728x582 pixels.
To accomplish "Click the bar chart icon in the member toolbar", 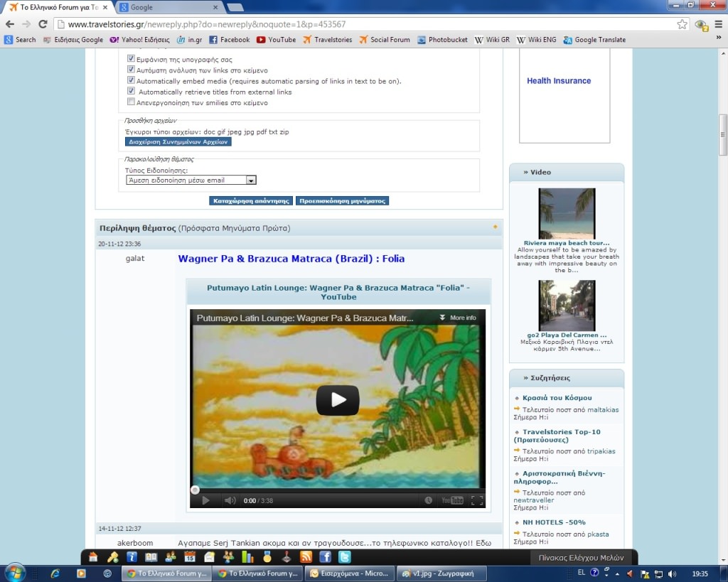I will tap(247, 557).
